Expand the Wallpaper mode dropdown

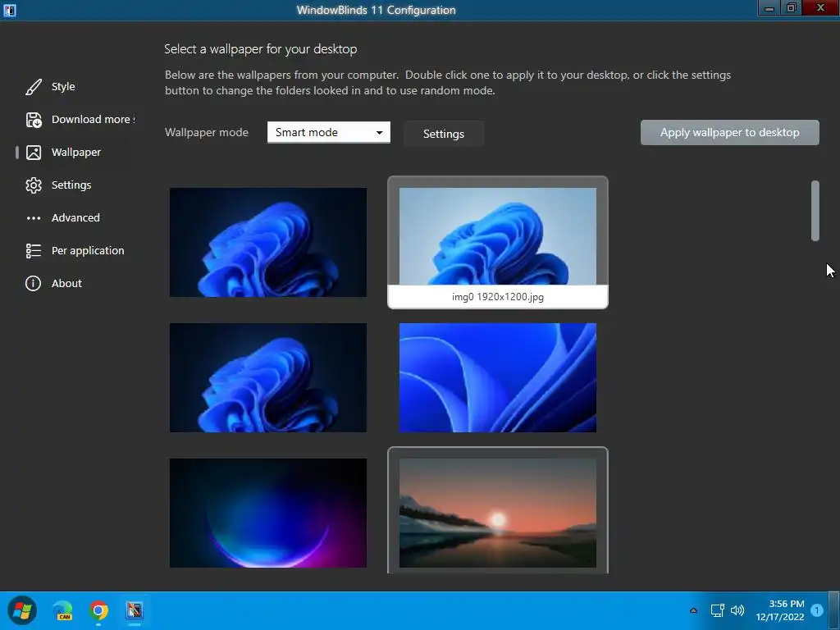point(328,132)
